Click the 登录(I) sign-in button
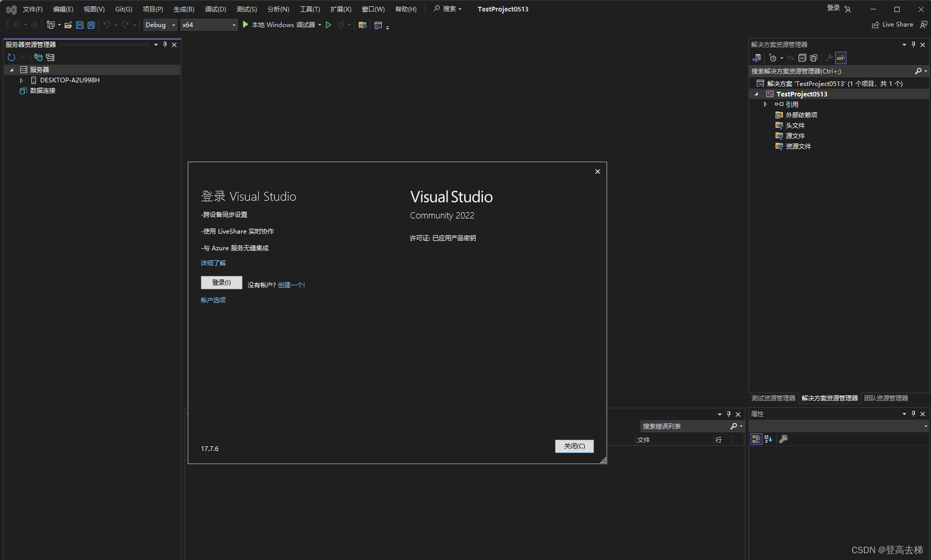Viewport: 931px width, 560px height. (221, 283)
